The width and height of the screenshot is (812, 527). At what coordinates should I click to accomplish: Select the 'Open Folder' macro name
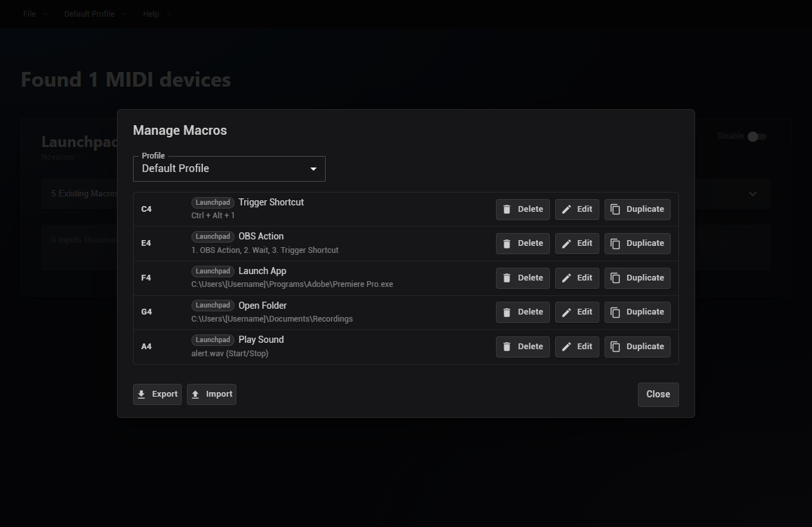pos(263,306)
